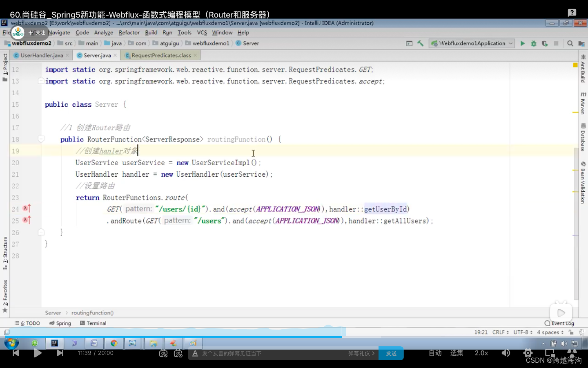The height and width of the screenshot is (368, 588).
Task: Close the Server.java tab
Action: coord(116,55)
